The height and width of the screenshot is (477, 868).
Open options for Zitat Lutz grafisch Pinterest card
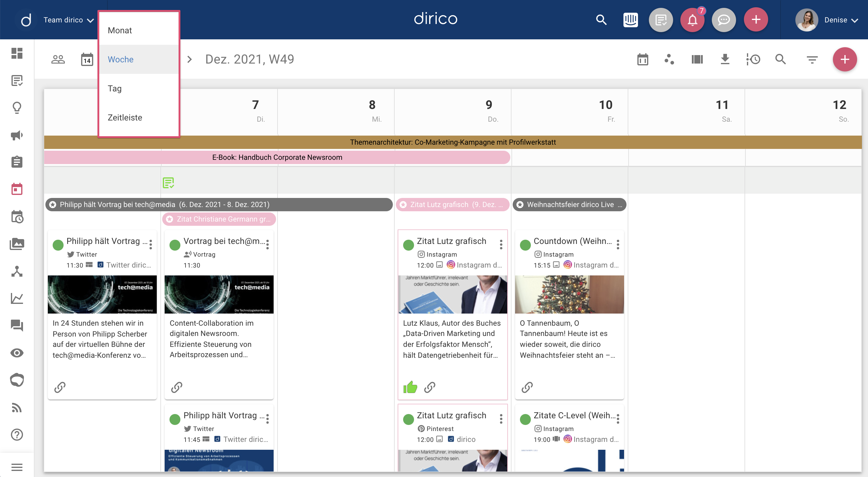(x=501, y=419)
